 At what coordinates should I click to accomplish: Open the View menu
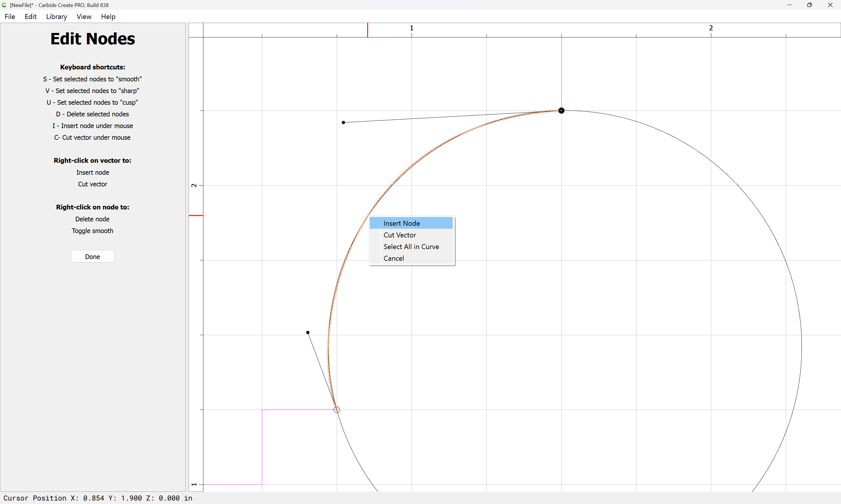coord(84,17)
